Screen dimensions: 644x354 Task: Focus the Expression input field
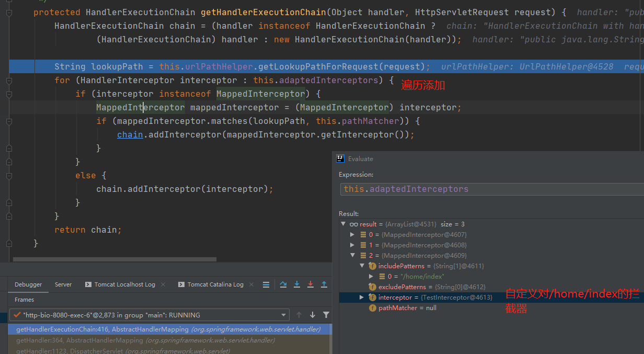[x=492, y=189]
